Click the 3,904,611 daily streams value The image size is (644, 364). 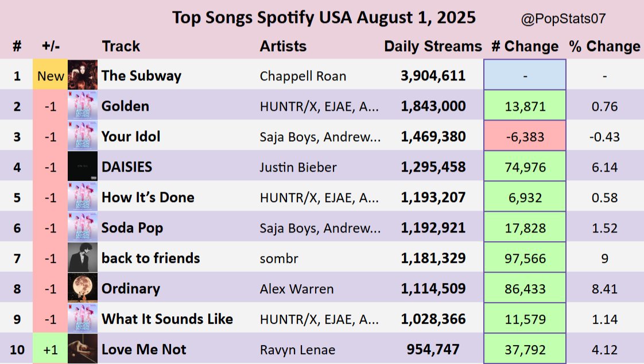coord(433,76)
